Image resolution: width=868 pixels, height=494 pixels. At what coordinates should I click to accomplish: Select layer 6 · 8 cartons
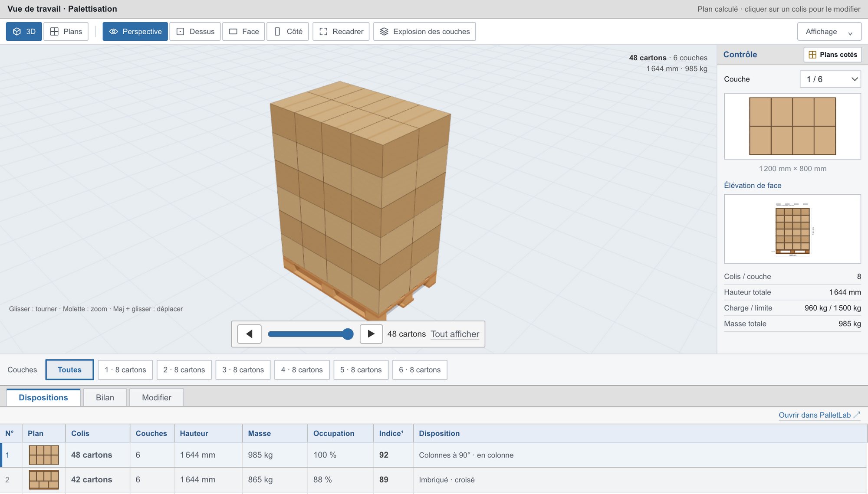click(420, 370)
